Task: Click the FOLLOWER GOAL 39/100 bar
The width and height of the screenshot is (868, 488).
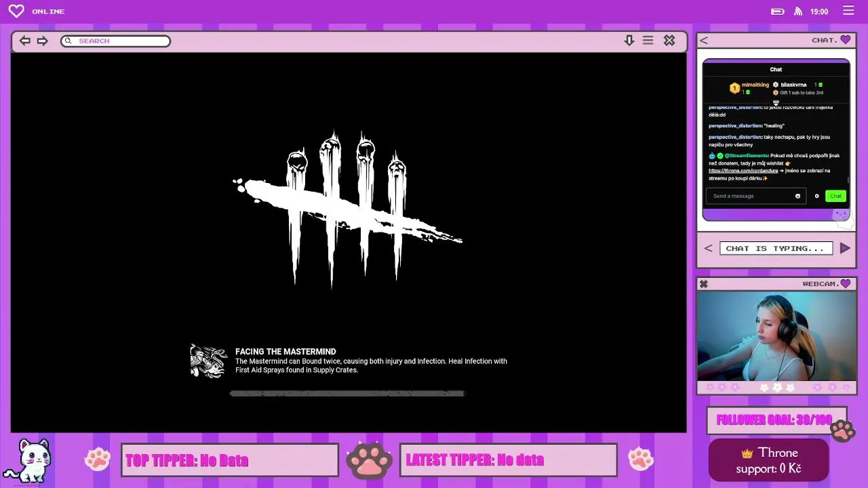Action: pos(777,420)
